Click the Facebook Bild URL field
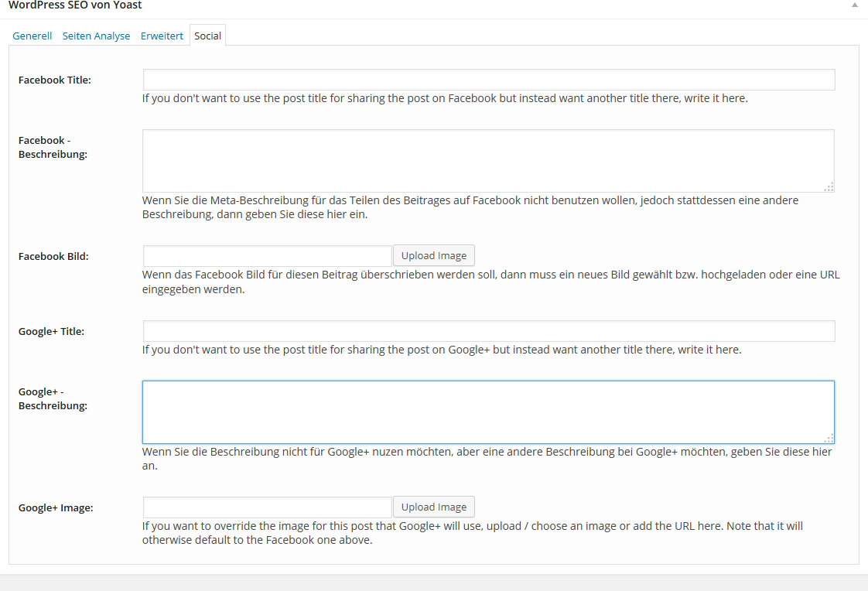The image size is (868, 591). point(268,256)
